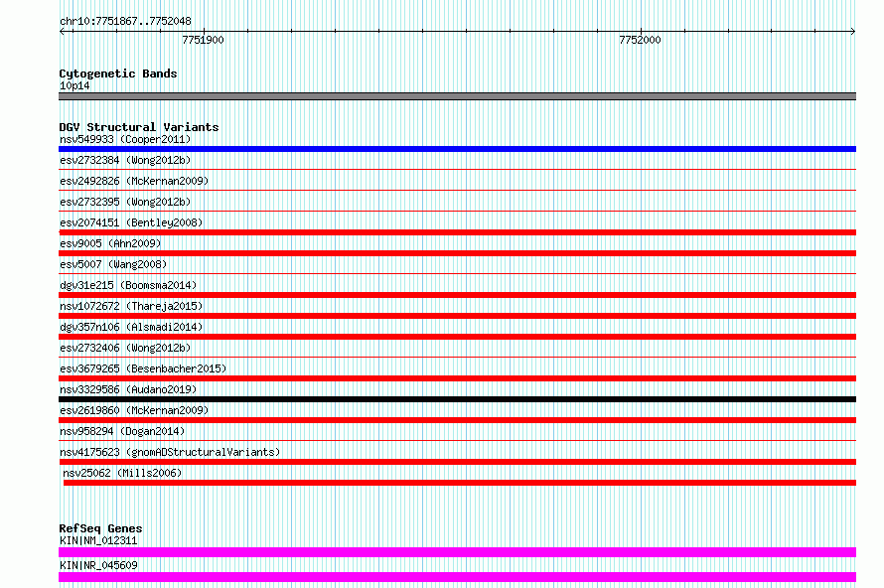Click the magenta KIN|NR_045609 gene bar
Viewport: 884px width, 588px height.
point(457,577)
